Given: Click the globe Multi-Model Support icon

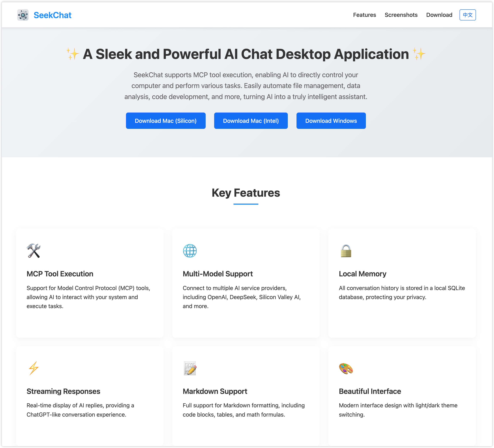Looking at the screenshot, I should coord(190,251).
